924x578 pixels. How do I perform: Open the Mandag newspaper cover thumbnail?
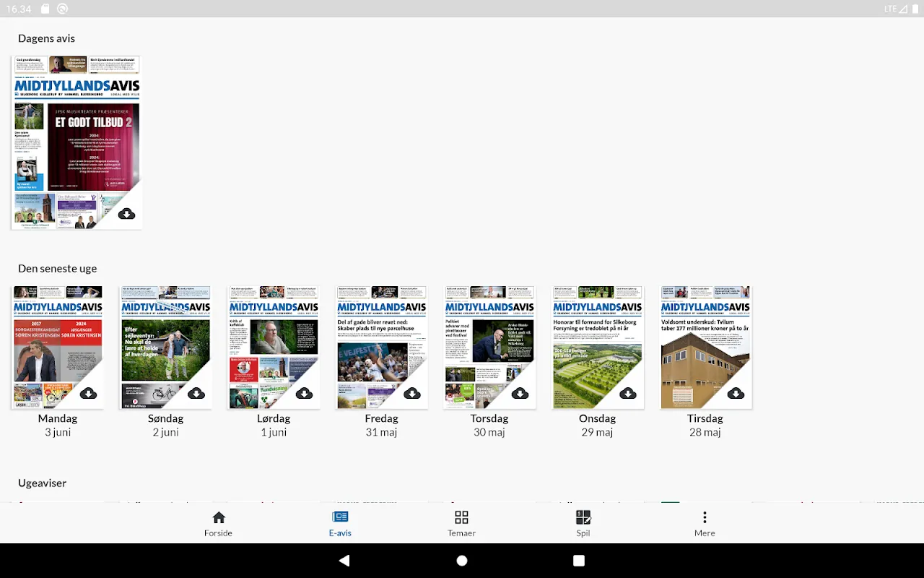coord(58,347)
